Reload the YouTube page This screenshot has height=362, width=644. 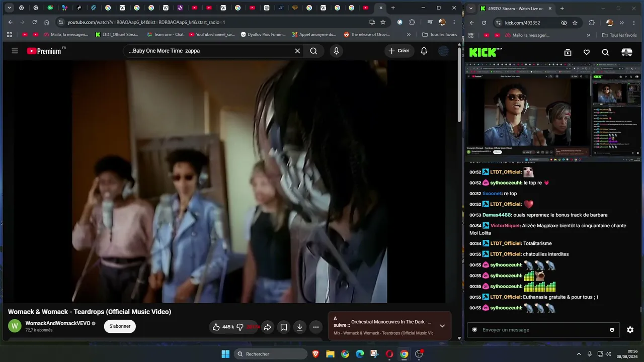coord(34,22)
